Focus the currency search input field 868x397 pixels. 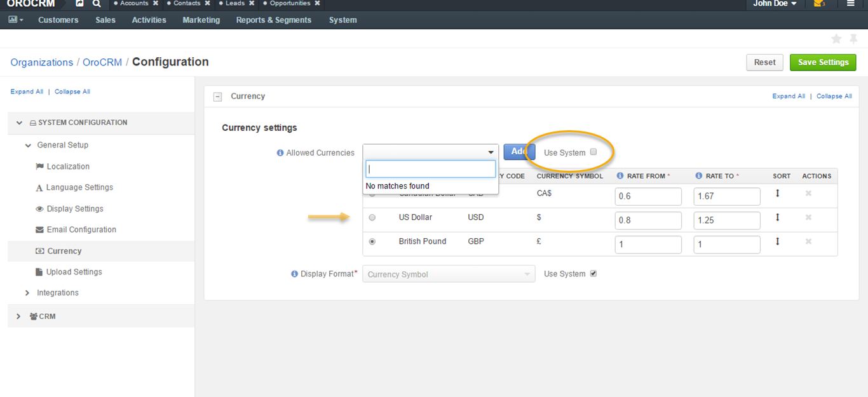point(431,169)
